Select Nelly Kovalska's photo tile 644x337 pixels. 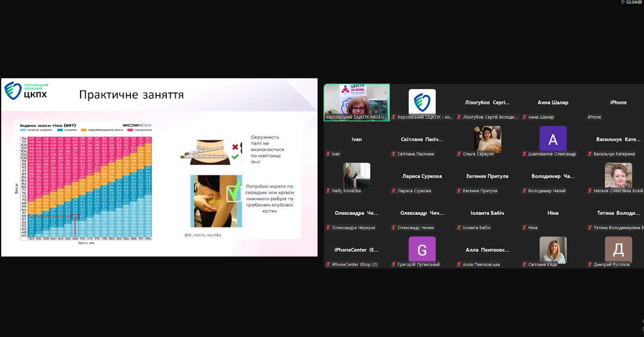(x=356, y=176)
